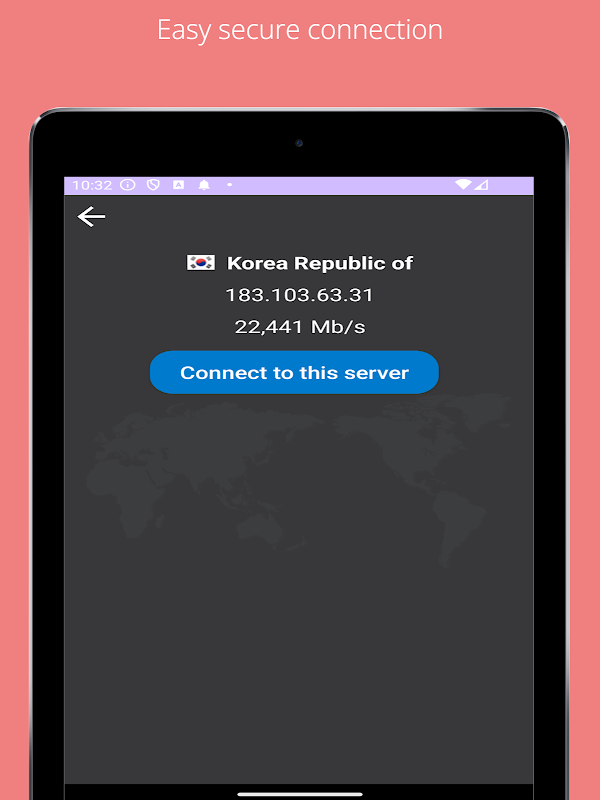Click the 10:32 clock in status bar
Viewport: 600px width, 800px height.
pos(92,185)
